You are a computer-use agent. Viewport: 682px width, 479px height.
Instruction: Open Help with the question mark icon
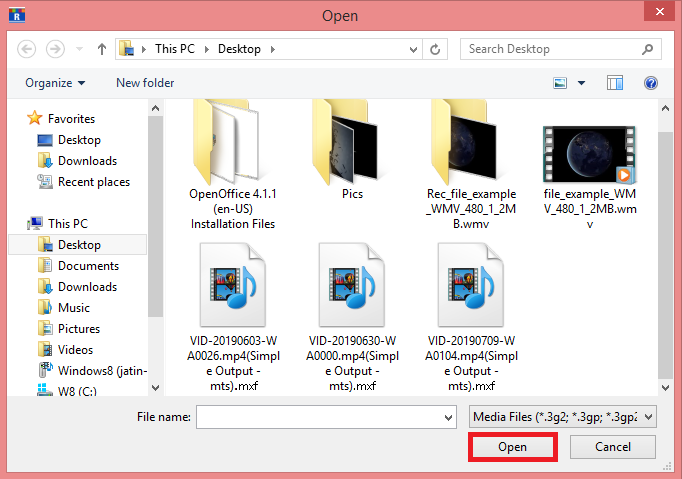click(651, 83)
